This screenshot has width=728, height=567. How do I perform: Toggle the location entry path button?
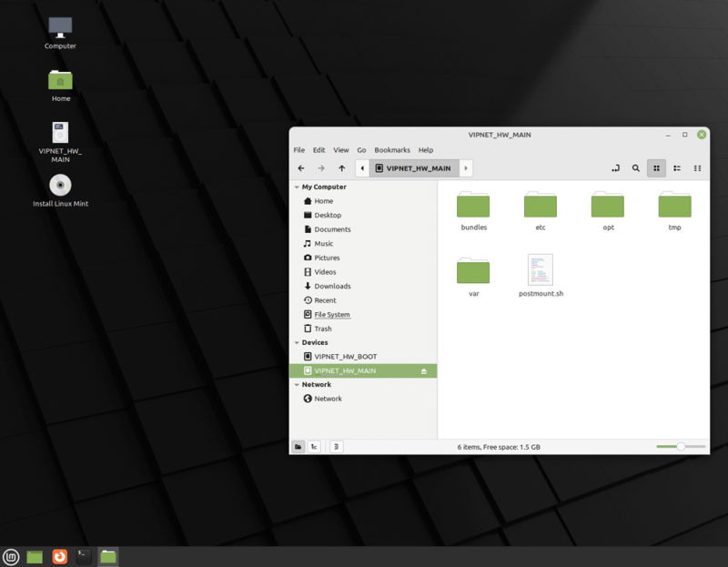(615, 168)
